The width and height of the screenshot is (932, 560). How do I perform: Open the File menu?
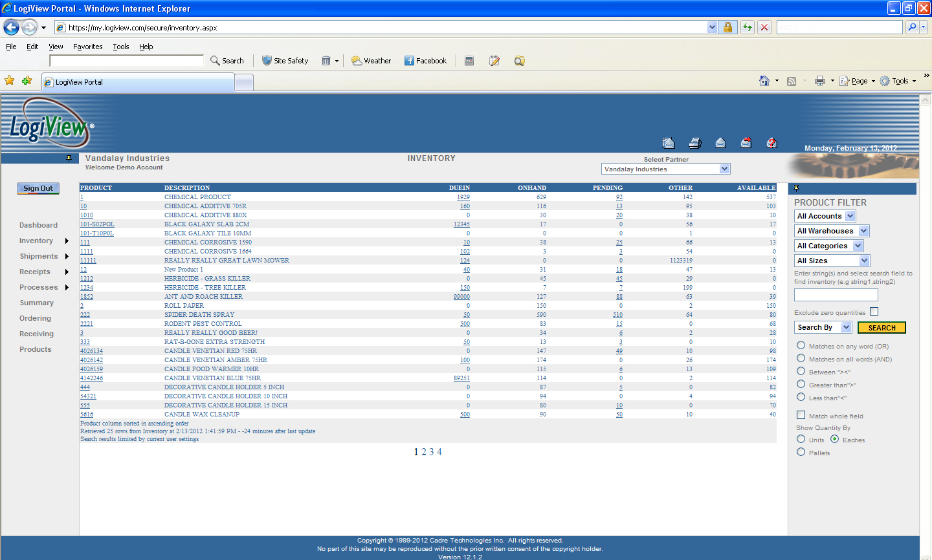click(11, 47)
